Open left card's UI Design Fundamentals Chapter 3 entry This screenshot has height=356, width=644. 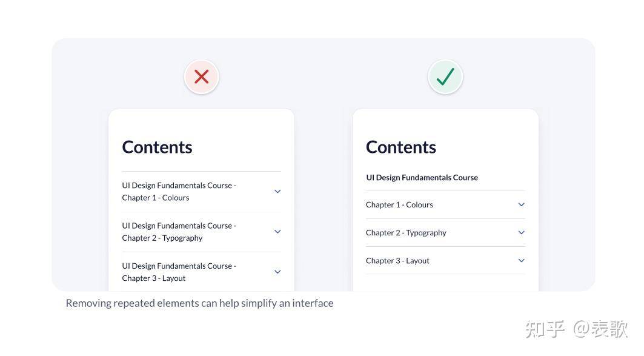pyautogui.click(x=201, y=272)
